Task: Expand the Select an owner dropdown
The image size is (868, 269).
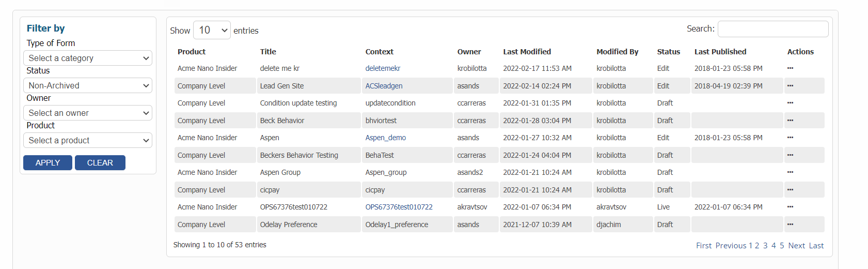Action: click(x=88, y=113)
